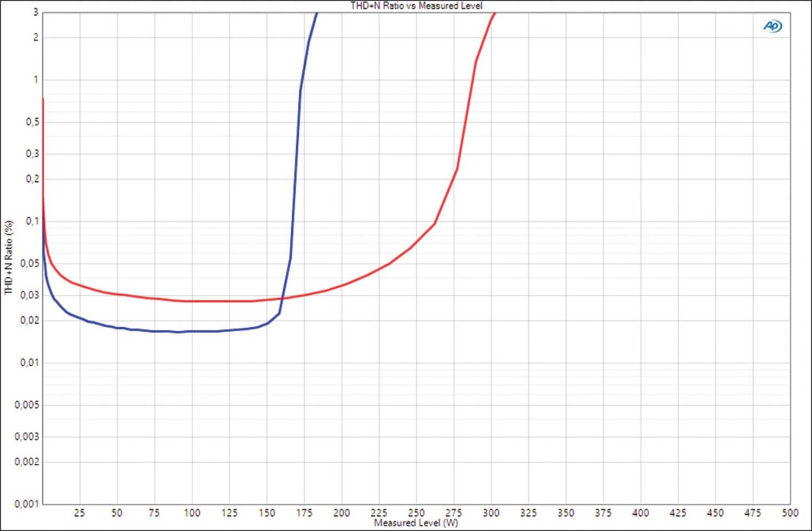This screenshot has width=812, height=531.
Task: Click the '0,002' y-axis tick label
Action: coord(27,462)
